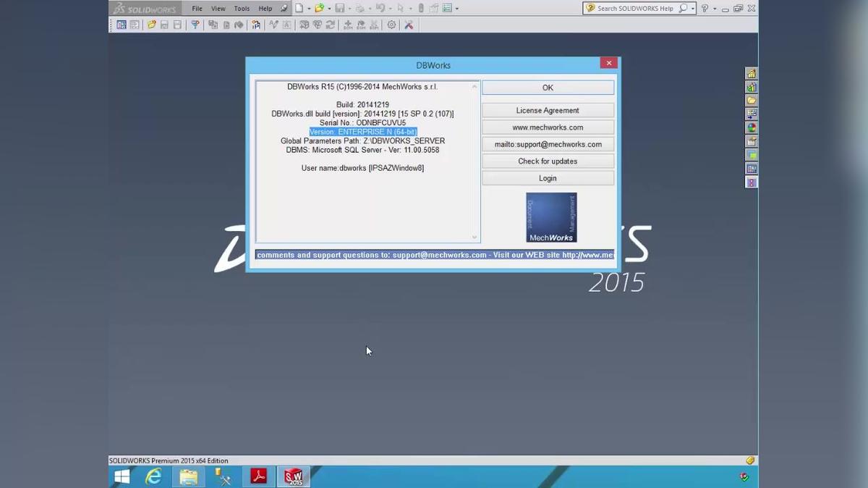Click the Print icon in top bar
Image resolution: width=868 pixels, height=488 pixels.
click(359, 9)
